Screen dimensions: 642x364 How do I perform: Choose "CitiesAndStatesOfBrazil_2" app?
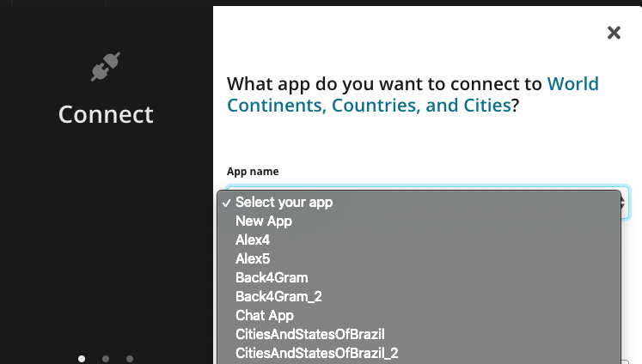pyautogui.click(x=419, y=353)
